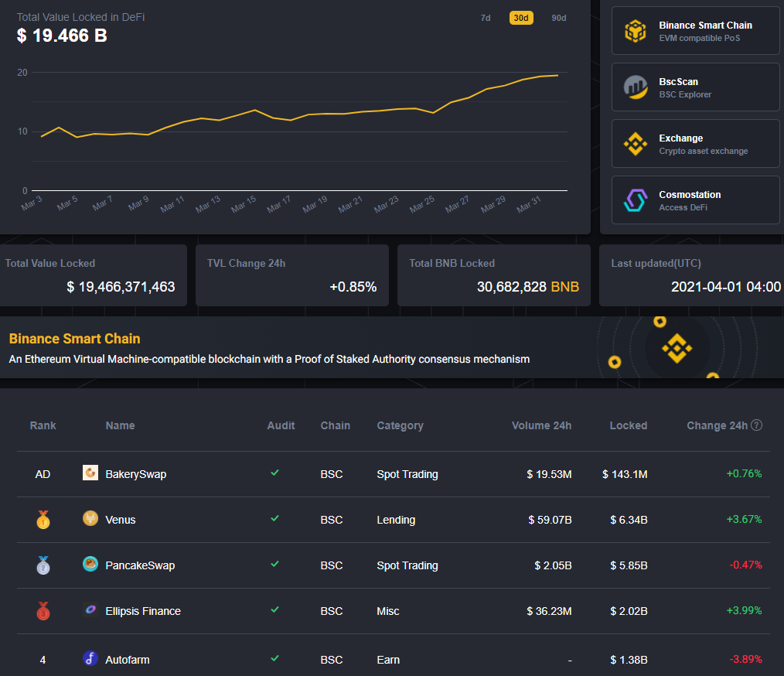The width and height of the screenshot is (784, 676).
Task: Open the PancakeSwap project link
Action: coord(140,565)
